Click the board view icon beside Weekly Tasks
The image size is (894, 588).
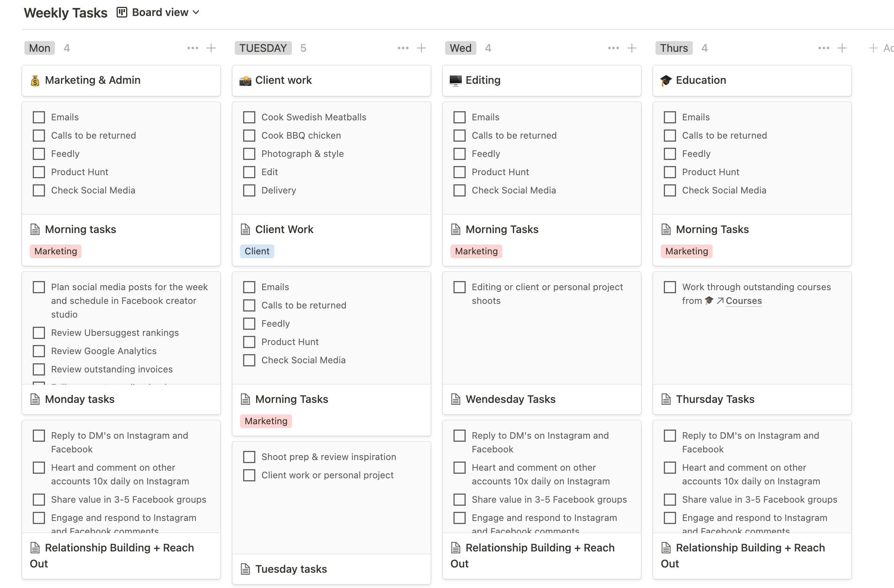click(122, 13)
